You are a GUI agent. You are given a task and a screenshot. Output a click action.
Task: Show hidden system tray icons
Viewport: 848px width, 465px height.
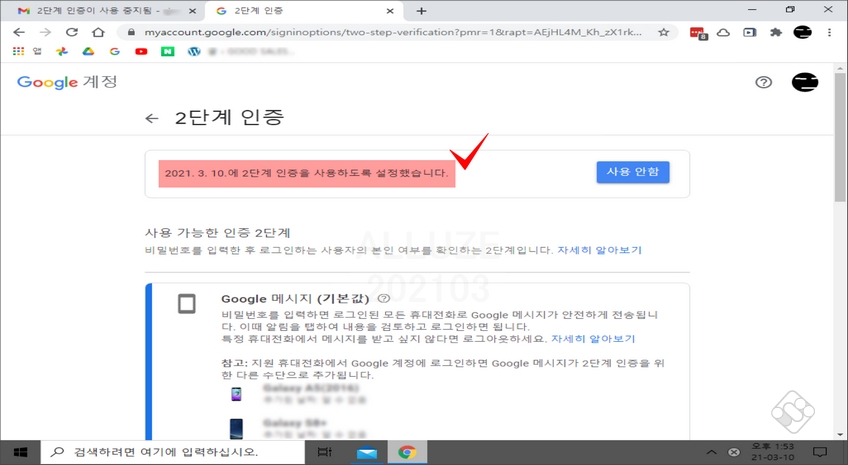click(x=712, y=452)
